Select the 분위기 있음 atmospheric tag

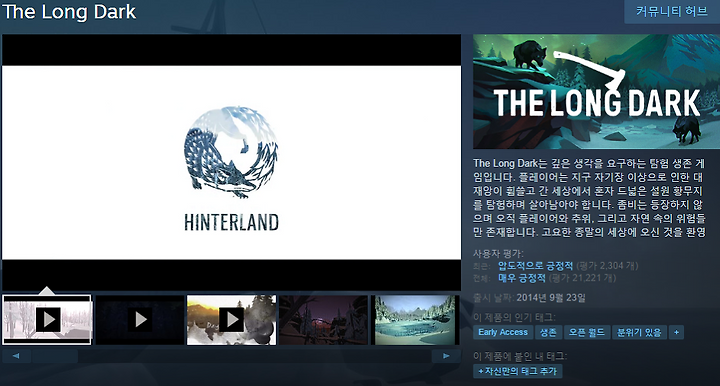pyautogui.click(x=639, y=332)
